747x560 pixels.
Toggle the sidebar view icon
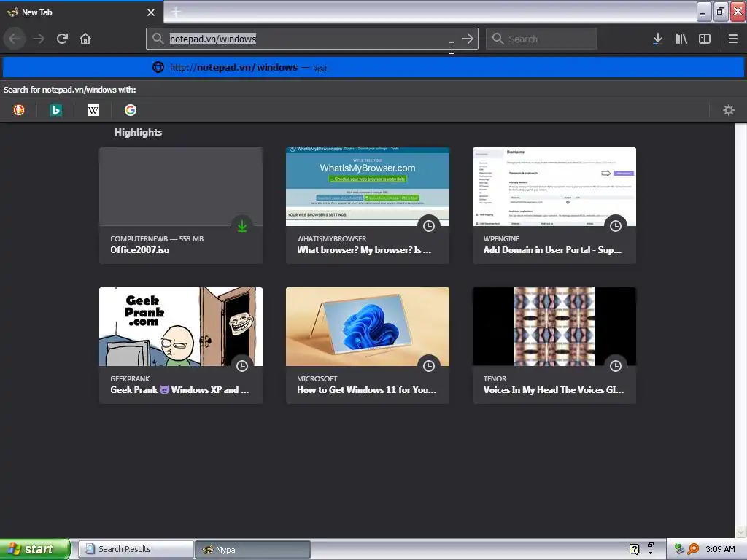coord(705,39)
